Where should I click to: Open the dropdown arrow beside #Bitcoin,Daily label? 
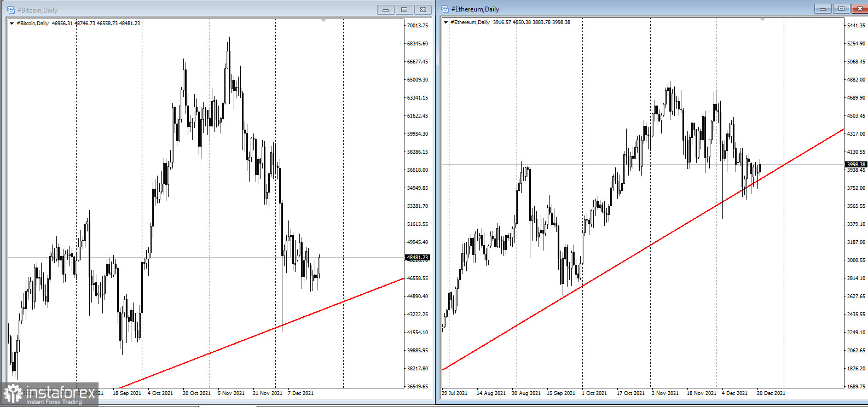pyautogui.click(x=12, y=24)
